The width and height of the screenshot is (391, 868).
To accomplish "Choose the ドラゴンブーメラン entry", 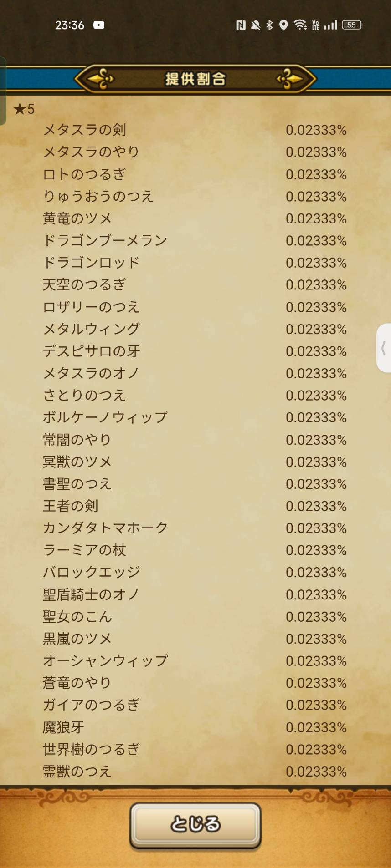I will pos(105,241).
